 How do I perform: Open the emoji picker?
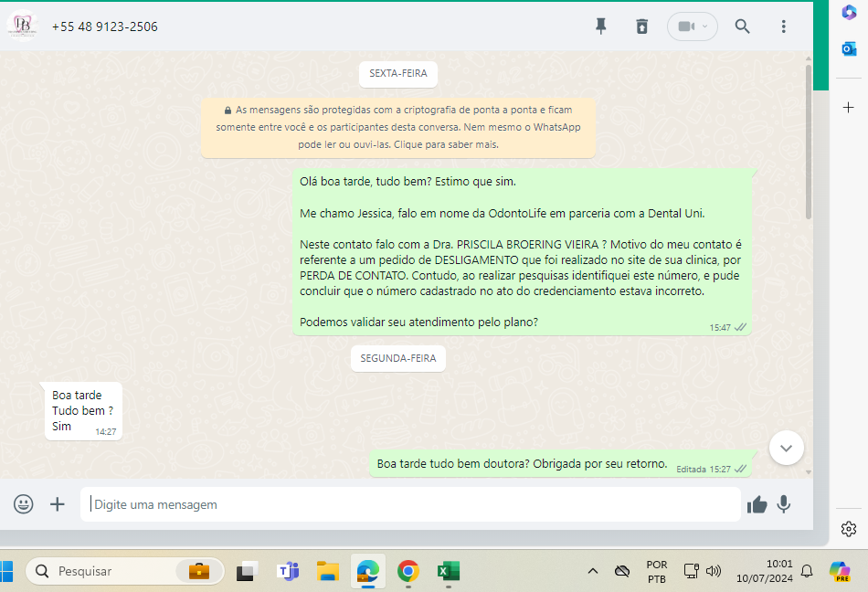coord(23,504)
